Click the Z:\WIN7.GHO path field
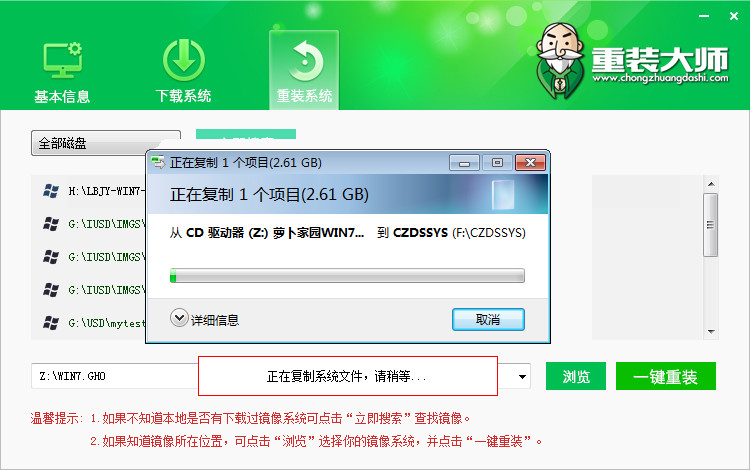The height and width of the screenshot is (470, 750). coord(115,376)
